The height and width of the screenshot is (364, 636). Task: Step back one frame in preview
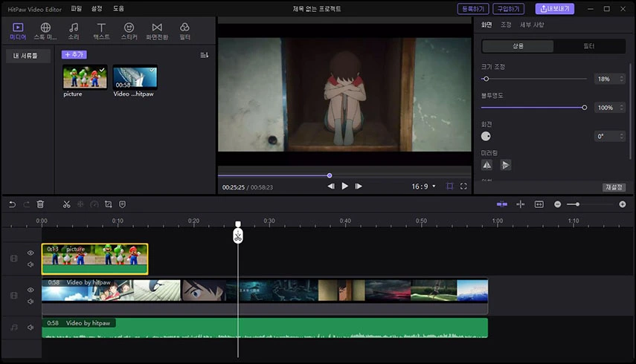click(331, 186)
